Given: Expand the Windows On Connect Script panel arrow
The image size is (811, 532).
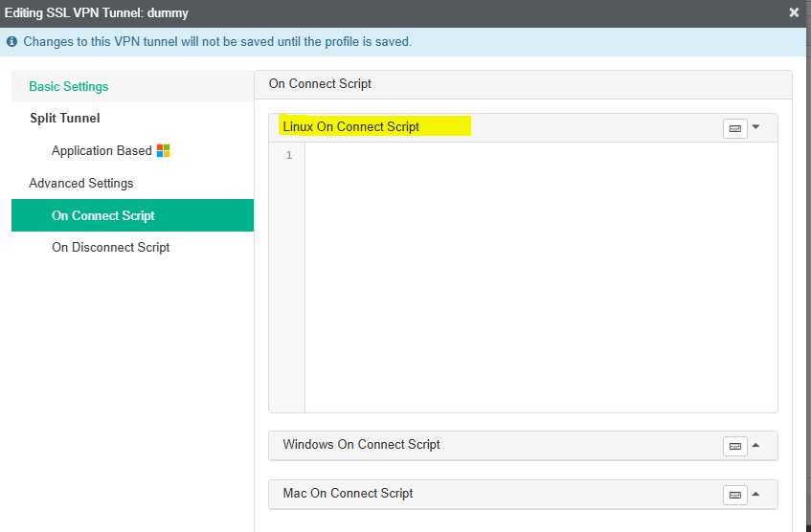Looking at the screenshot, I should tap(755, 445).
